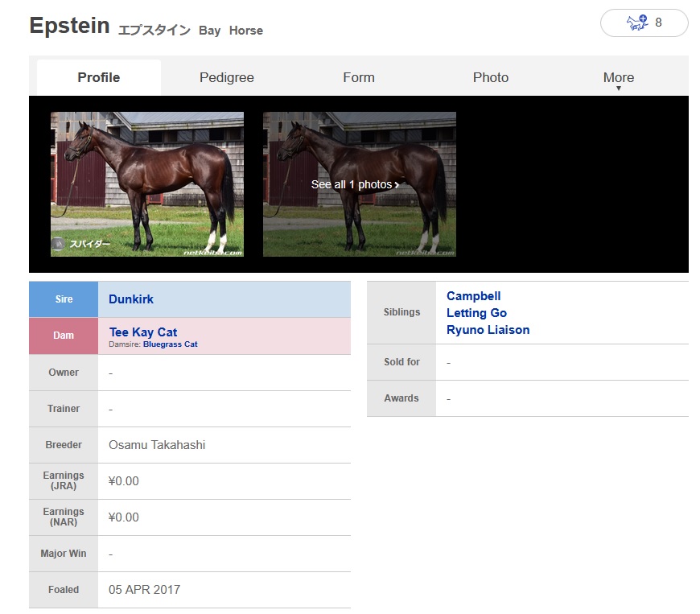700x614 pixels.
Task: Expand the More dropdown tab
Action: pyautogui.click(x=618, y=78)
